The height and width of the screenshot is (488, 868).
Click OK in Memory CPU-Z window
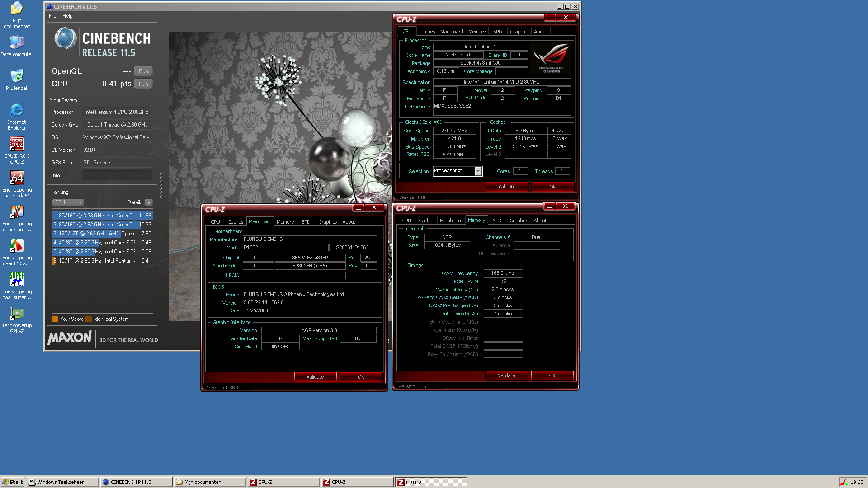pyautogui.click(x=552, y=375)
